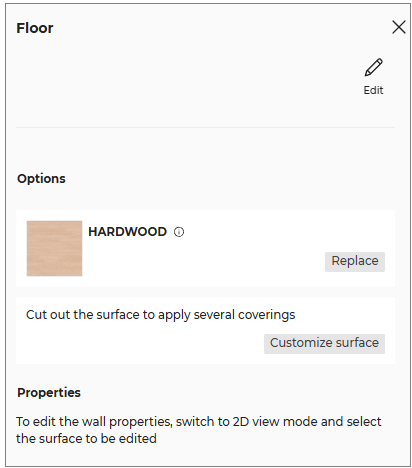Screen dimensions: 412x468
Task: Select the HARDWOOD covering name
Action: [x=127, y=232]
